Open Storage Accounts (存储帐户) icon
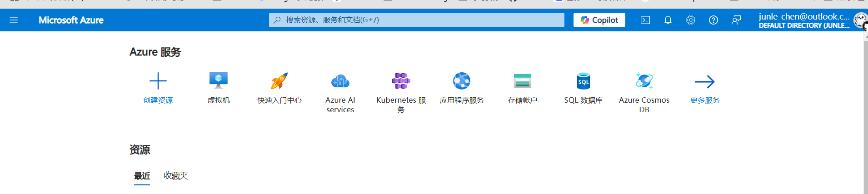Image resolution: width=868 pixels, height=194 pixels. pyautogui.click(x=523, y=81)
